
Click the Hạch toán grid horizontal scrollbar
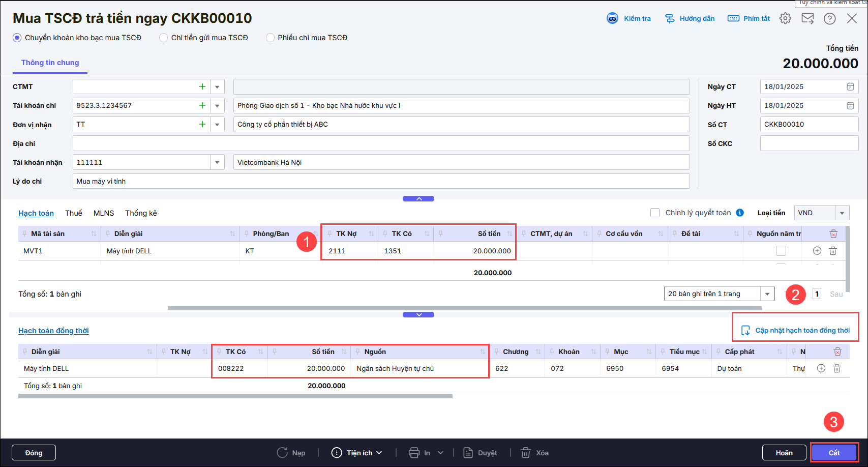point(464,308)
